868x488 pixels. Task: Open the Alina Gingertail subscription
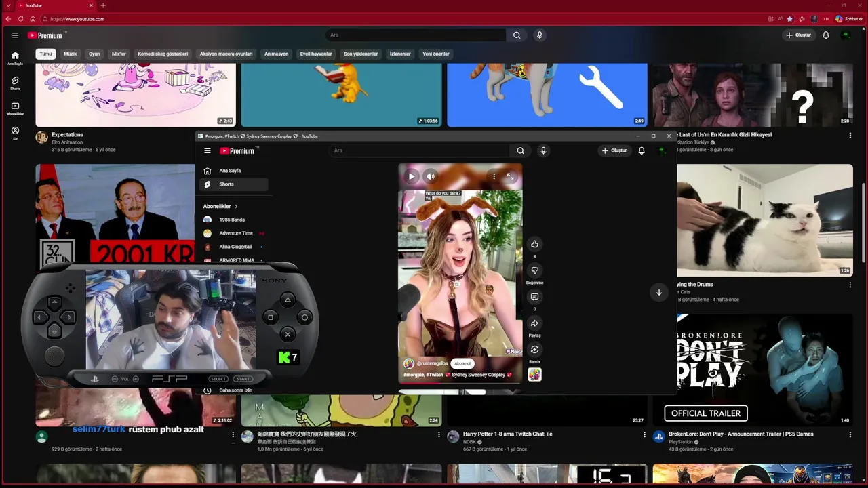[x=234, y=247]
